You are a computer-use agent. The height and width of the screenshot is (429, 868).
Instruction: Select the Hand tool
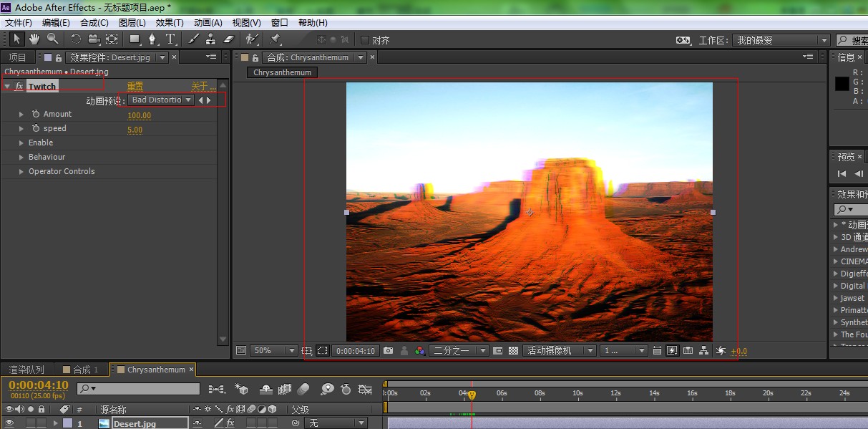(34, 39)
